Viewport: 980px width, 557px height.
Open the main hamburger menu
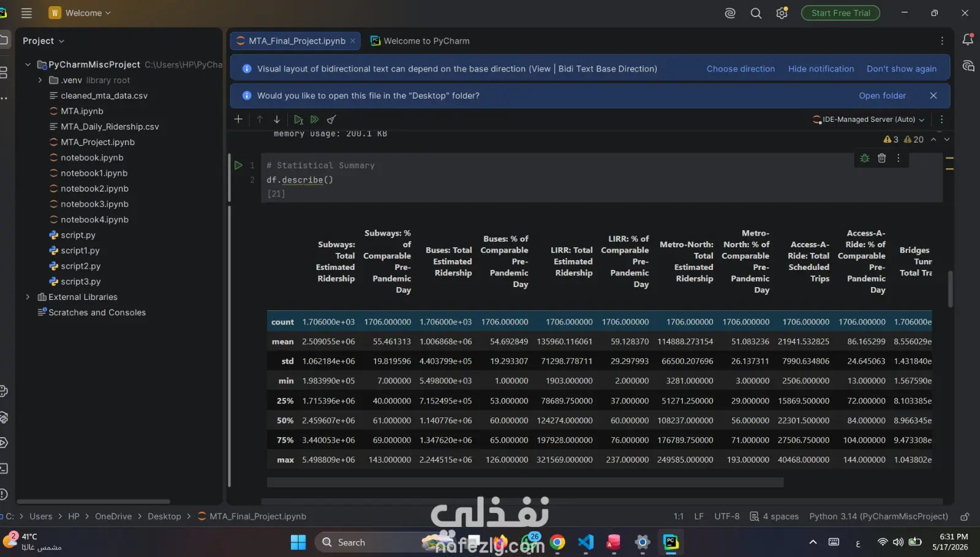tap(26, 13)
